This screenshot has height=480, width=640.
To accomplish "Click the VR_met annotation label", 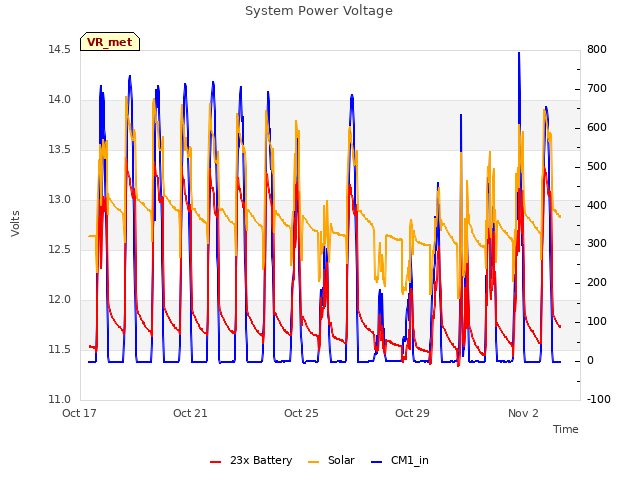I will point(110,42).
